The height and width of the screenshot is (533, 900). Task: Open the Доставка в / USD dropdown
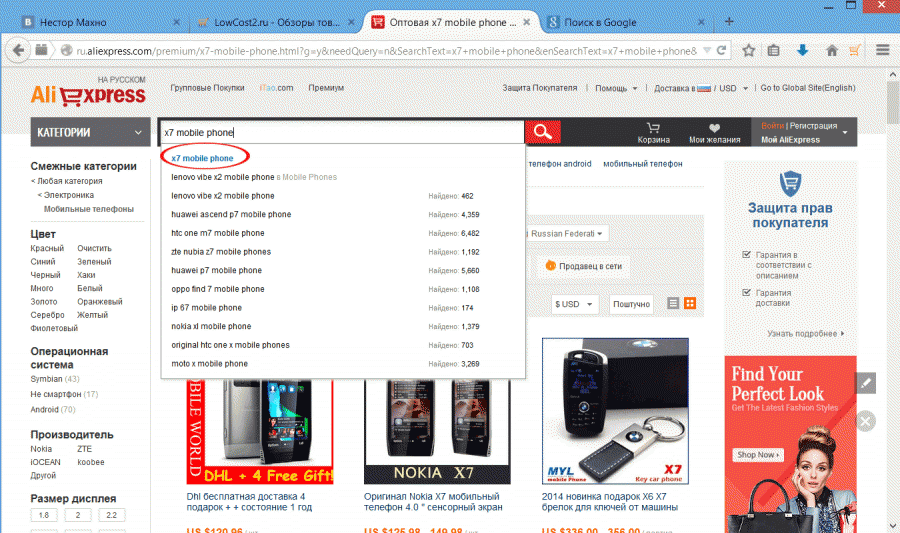click(701, 88)
